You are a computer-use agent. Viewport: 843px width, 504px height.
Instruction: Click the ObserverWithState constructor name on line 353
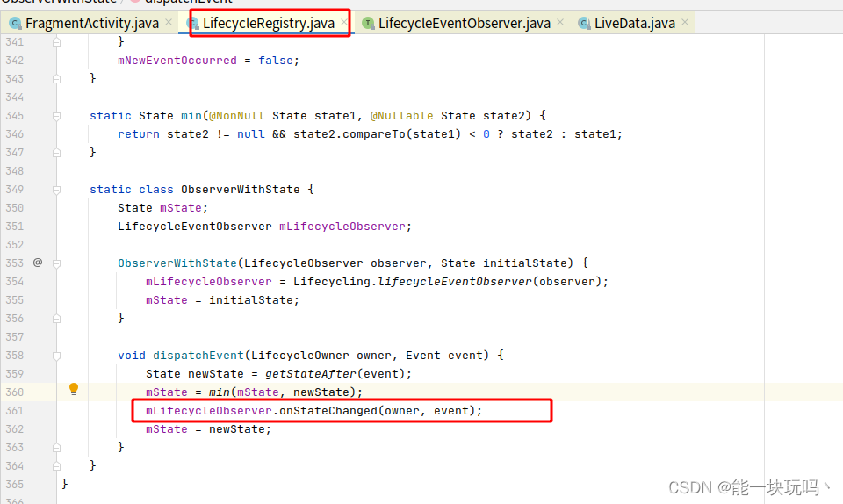177,263
